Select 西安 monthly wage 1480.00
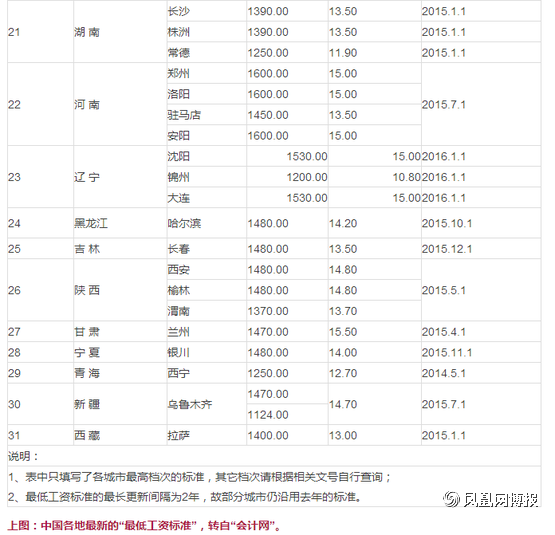 tap(287, 269)
